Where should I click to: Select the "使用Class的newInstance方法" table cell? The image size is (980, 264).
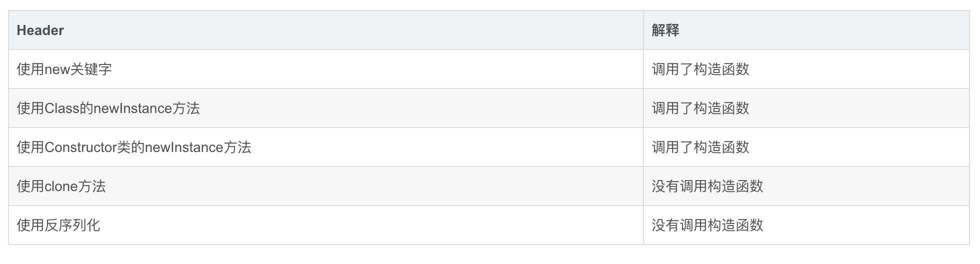108,108
